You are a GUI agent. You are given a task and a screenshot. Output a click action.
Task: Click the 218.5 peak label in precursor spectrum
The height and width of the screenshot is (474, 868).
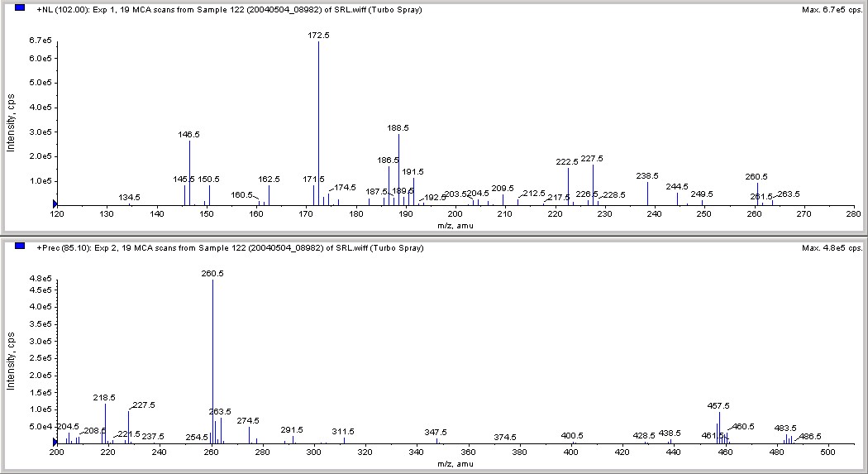104,398
